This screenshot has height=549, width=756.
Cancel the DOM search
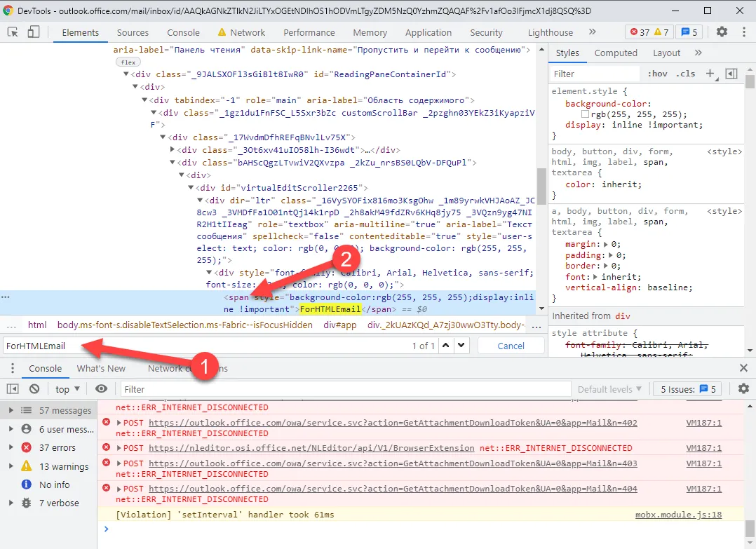(510, 345)
